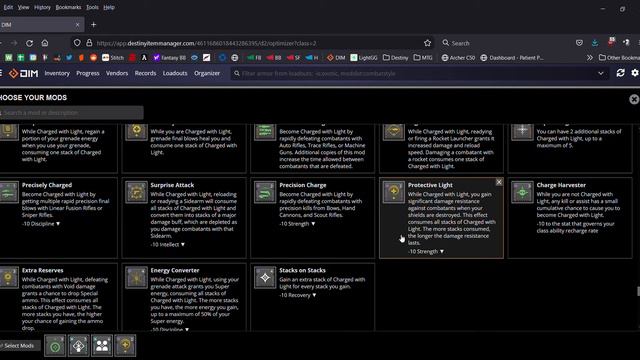Open a new browser tab
This screenshot has width=640, height=360.
click(x=93, y=25)
